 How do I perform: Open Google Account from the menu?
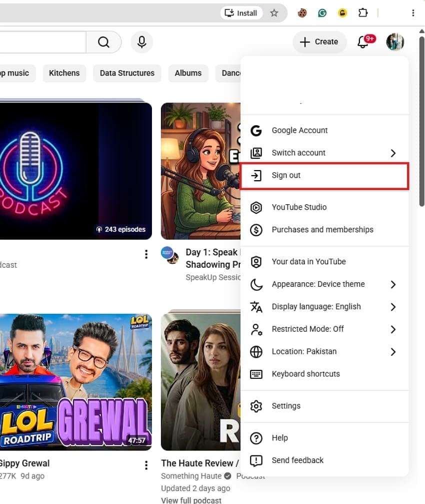pos(324,131)
